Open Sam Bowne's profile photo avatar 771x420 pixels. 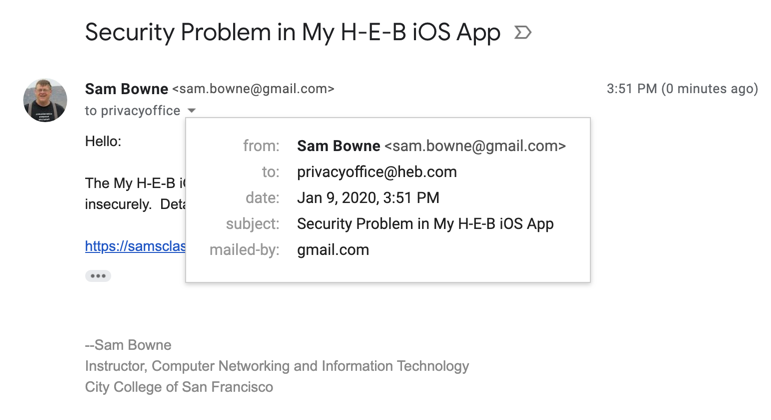45,100
